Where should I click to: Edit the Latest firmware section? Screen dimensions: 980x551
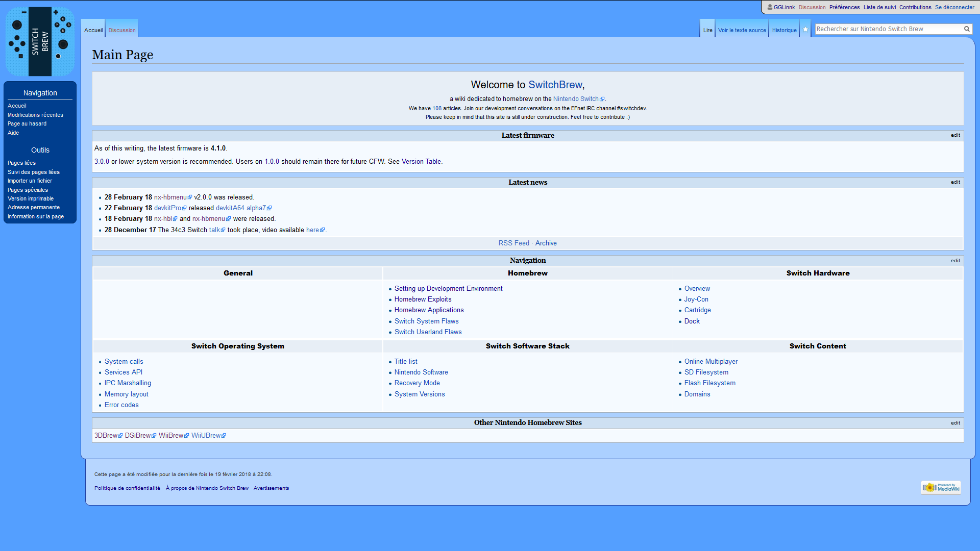point(955,135)
